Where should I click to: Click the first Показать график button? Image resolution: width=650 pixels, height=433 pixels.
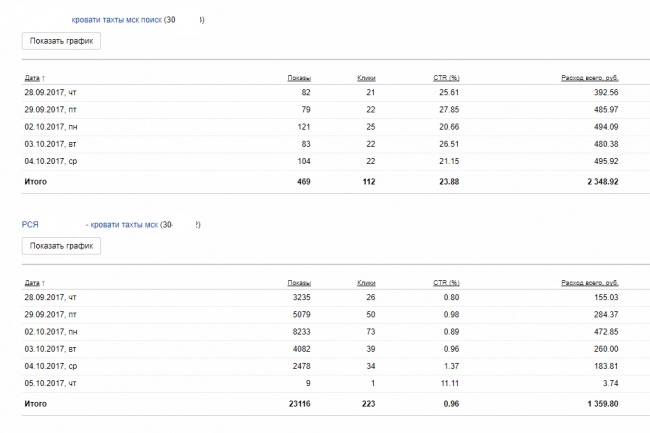coord(61,41)
